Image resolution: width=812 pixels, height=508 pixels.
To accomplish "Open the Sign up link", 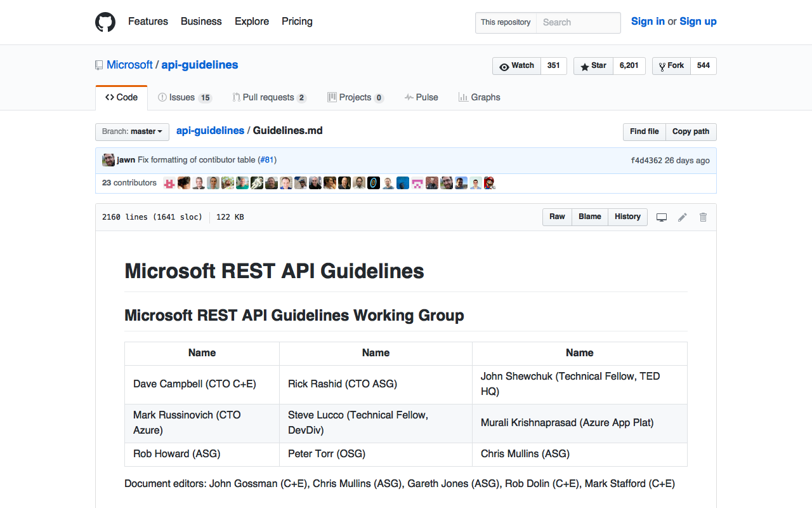I will click(698, 22).
